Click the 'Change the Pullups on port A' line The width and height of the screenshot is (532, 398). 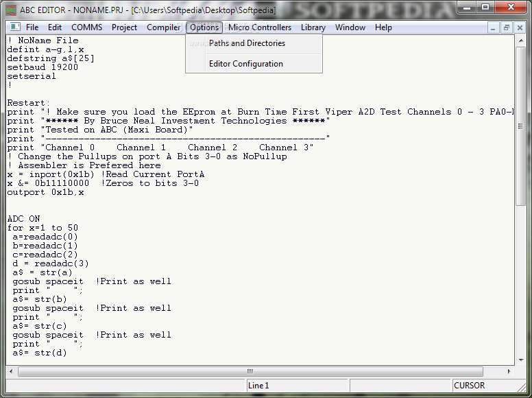click(x=147, y=156)
